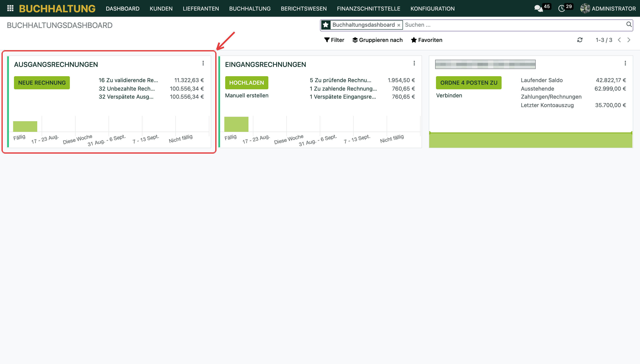Open Eingangsrechnungen card three-dot menu
The height and width of the screenshot is (364, 640).
click(x=414, y=63)
